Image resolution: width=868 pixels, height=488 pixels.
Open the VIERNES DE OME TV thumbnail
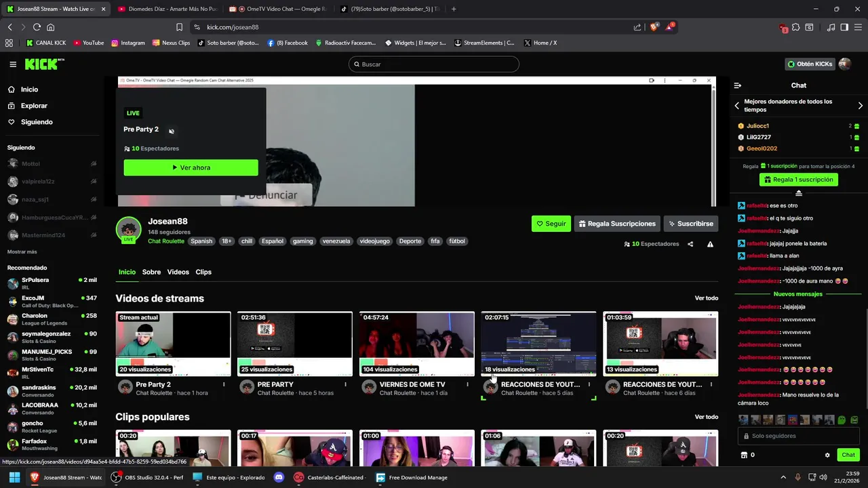click(416, 344)
